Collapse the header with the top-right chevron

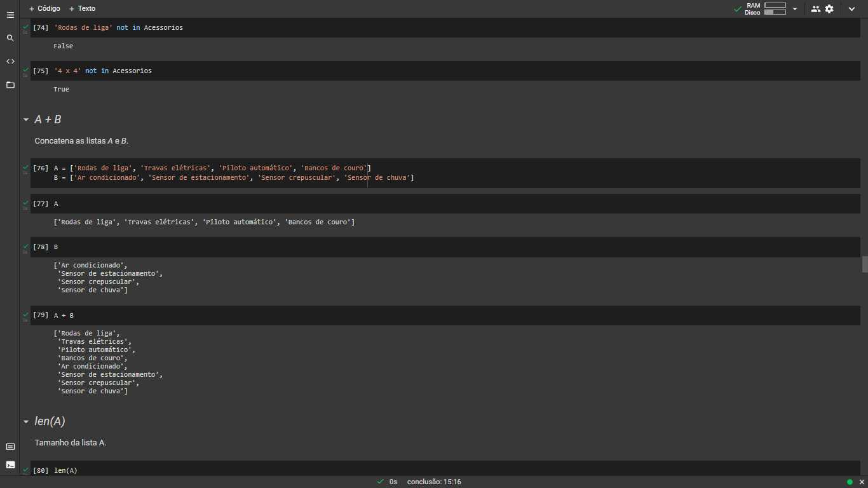852,9
